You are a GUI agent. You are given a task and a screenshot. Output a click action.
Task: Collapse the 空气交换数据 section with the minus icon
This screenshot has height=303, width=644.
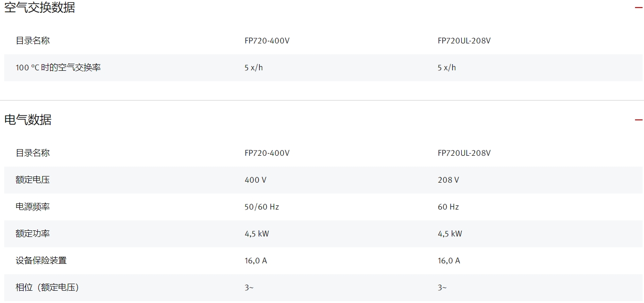tap(638, 8)
